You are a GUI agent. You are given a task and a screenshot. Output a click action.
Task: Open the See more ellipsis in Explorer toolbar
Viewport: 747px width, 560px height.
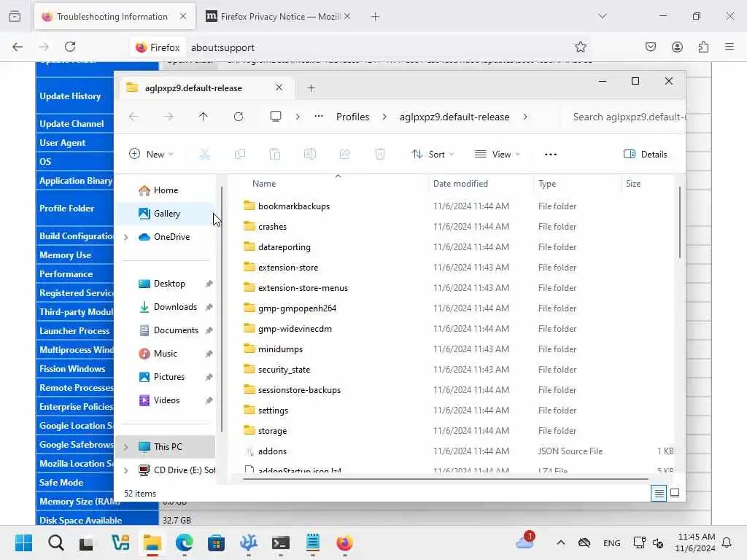click(x=551, y=155)
